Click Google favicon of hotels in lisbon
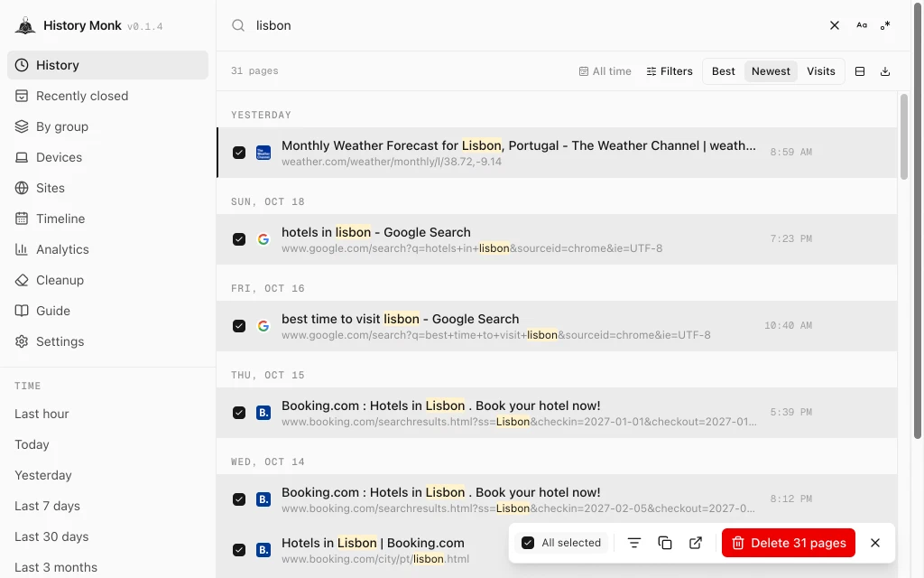924x578 pixels. (263, 238)
